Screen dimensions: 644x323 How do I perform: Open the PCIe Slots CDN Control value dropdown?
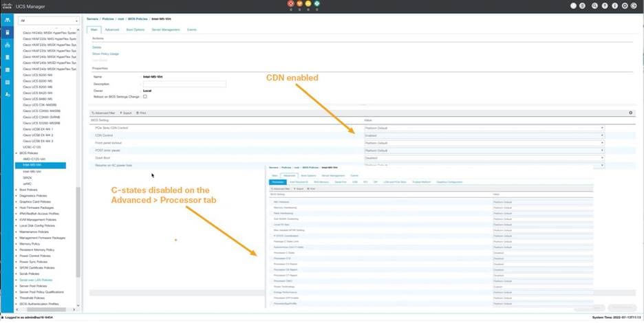tap(484, 128)
